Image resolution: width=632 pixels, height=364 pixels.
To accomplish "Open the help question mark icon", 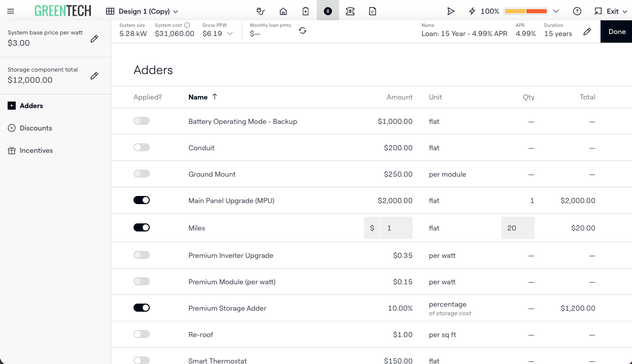I will point(577,11).
